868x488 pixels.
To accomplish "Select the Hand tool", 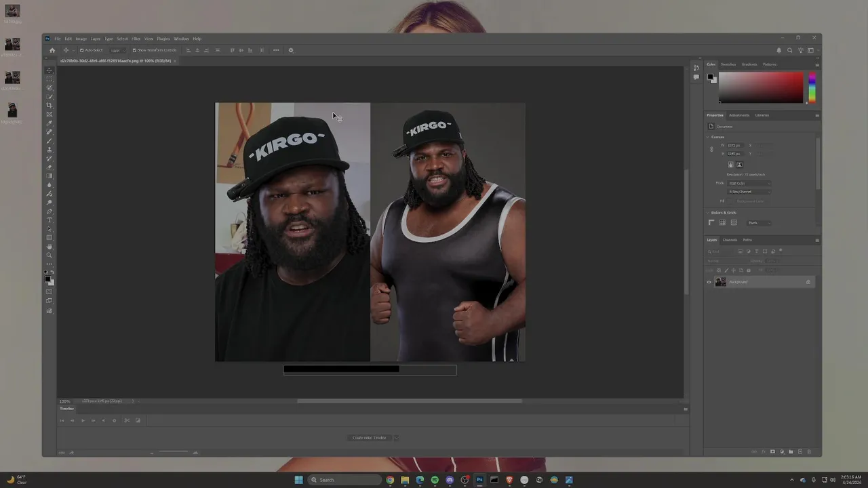I will (x=49, y=246).
